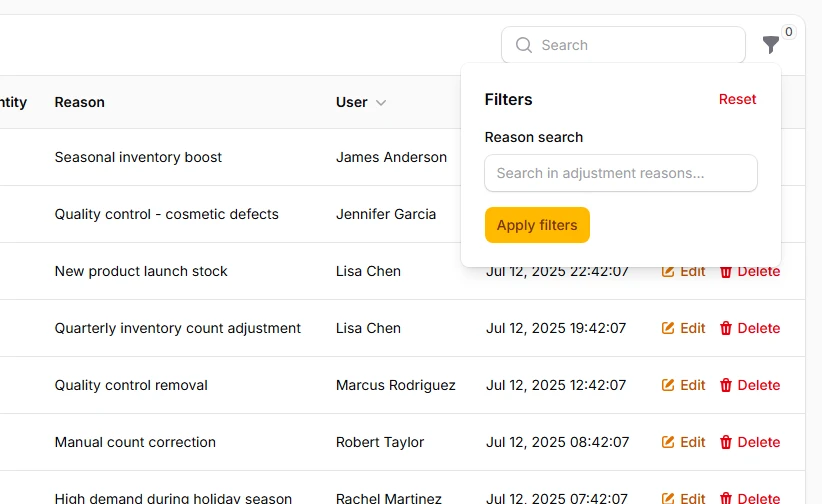Click filter count badge showing 0

pyautogui.click(x=788, y=32)
